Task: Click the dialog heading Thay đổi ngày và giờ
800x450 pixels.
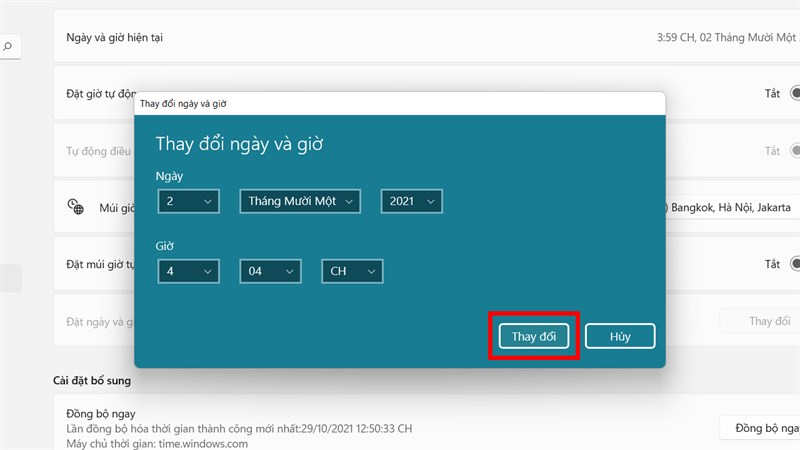Action: pos(239,144)
